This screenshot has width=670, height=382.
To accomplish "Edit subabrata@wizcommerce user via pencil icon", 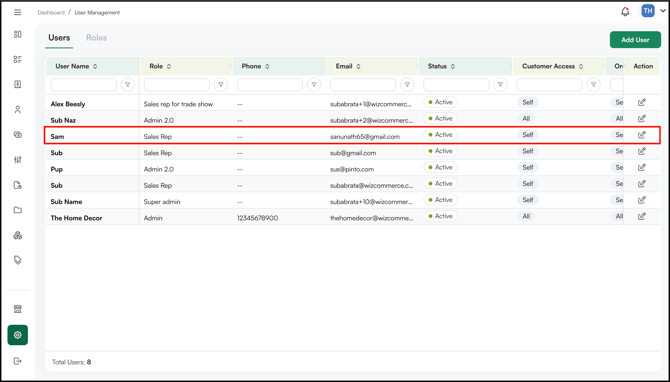I will click(641, 184).
